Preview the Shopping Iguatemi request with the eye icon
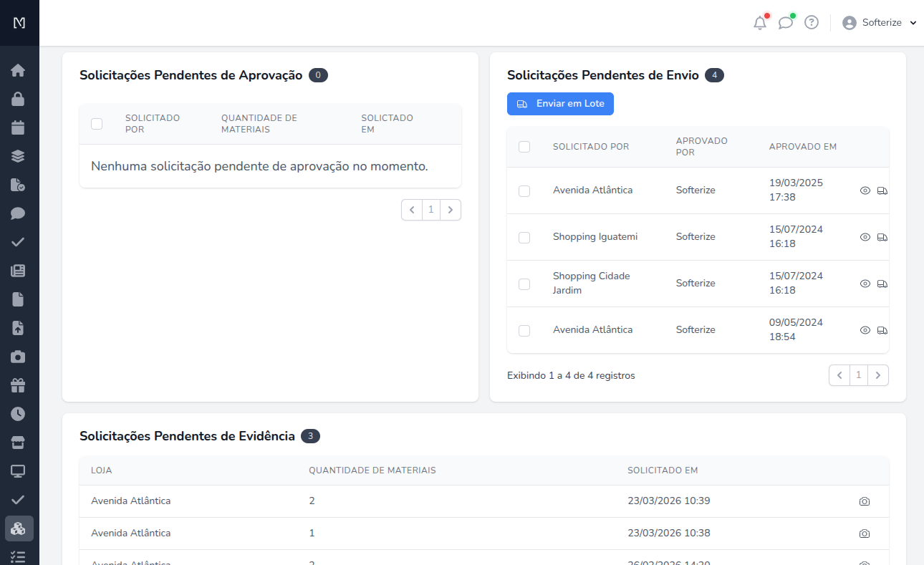Viewport: 924px width, 565px height. (x=865, y=236)
